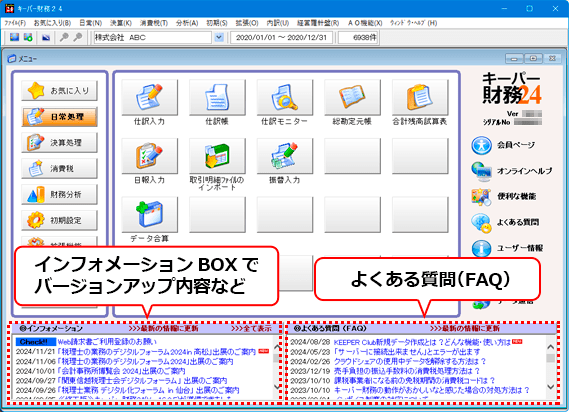Open FAQ KEEPER Club新規データ作成とは link

click(422, 342)
